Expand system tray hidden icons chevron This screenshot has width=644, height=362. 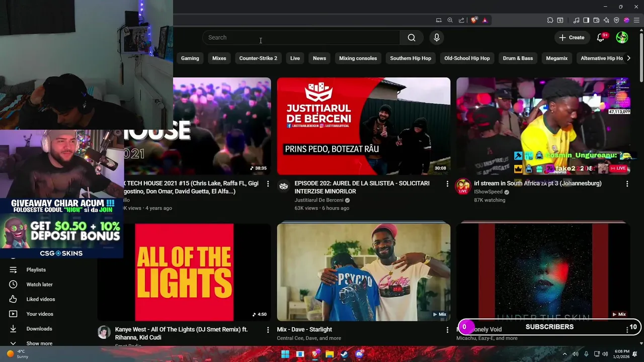(x=565, y=354)
